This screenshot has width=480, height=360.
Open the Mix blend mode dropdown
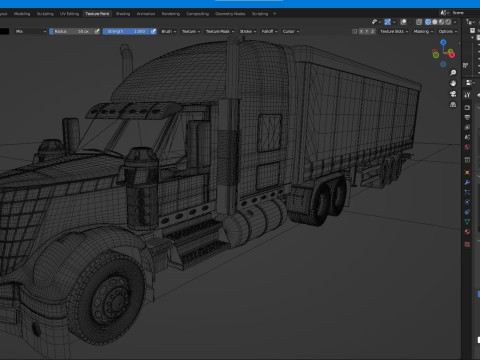[x=31, y=31]
